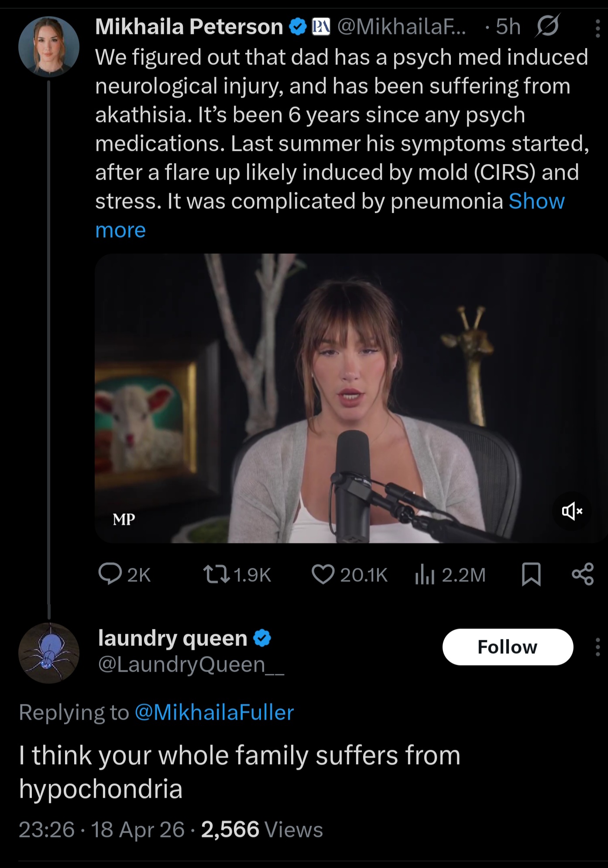Click the @LaundryQueen__ handle
The image size is (608, 868).
191,665
